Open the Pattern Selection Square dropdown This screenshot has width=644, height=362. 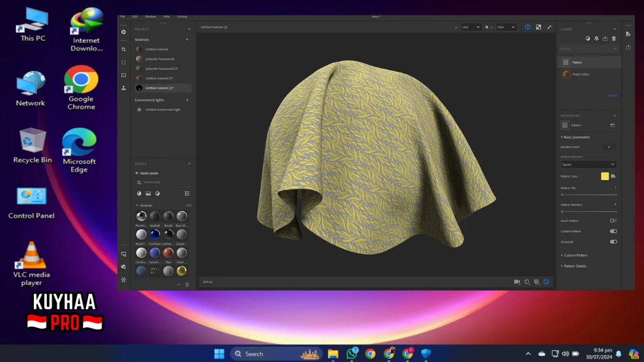(589, 164)
